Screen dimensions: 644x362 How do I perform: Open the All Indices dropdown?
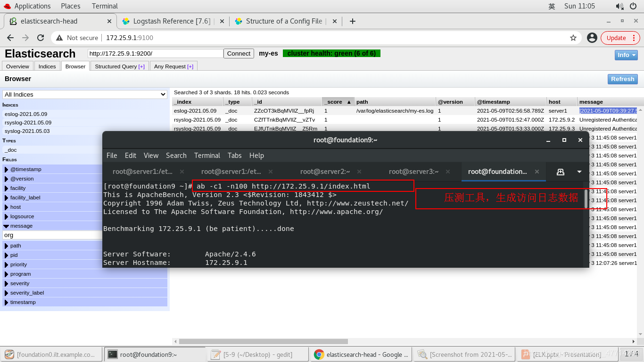[85, 95]
